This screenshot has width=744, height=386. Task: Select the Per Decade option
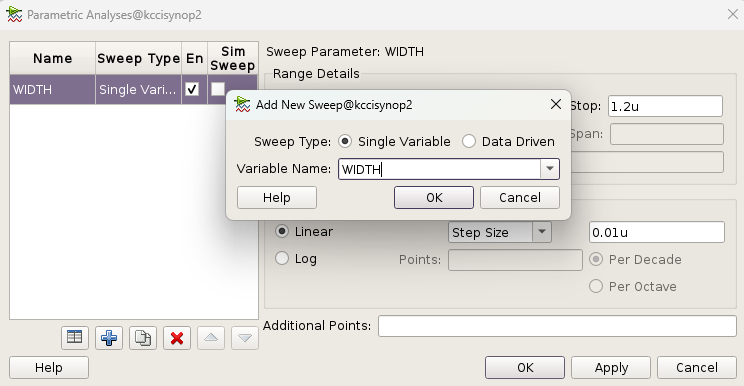(596, 259)
